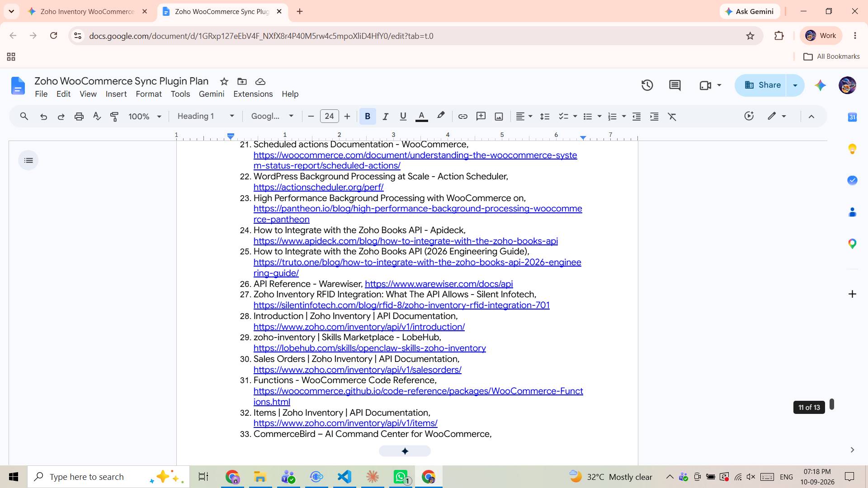Insert link using the chain icon
This screenshot has height=488, width=868.
[x=462, y=117]
